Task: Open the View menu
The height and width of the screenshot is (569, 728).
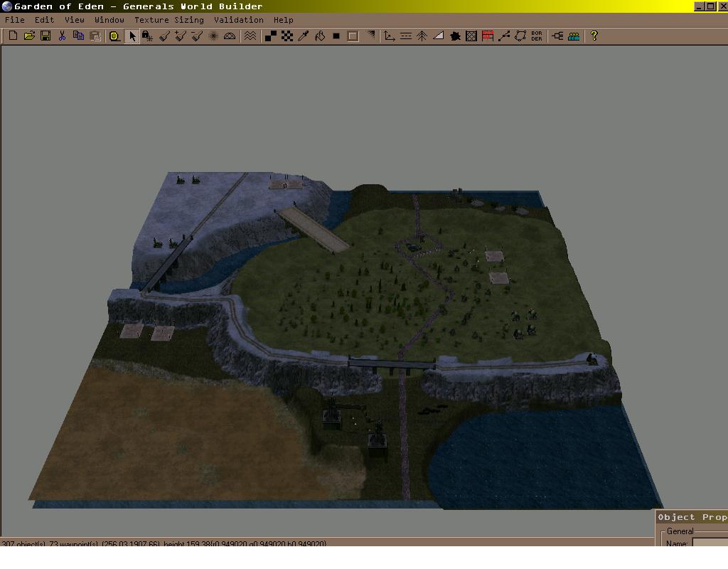Action: pos(74,20)
